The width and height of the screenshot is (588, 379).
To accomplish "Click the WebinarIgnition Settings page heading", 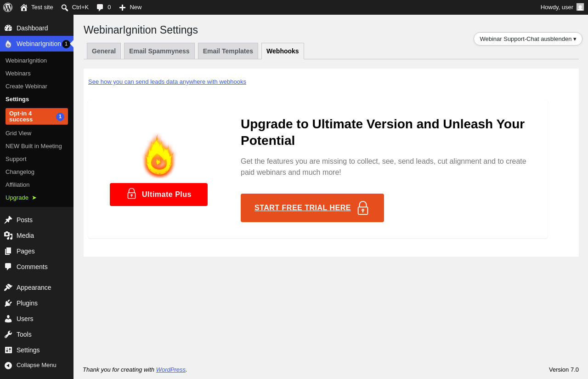I will tap(141, 30).
